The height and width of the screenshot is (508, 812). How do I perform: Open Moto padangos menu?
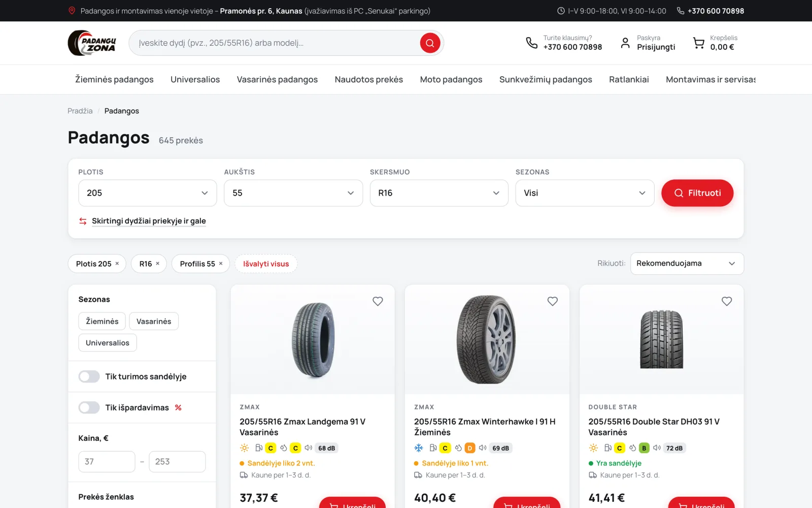451,79
